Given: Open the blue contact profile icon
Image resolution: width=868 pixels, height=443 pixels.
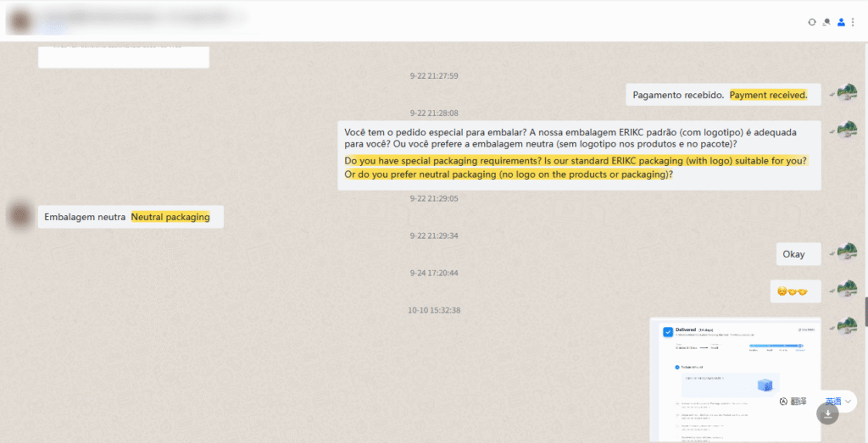Looking at the screenshot, I should click(x=841, y=22).
